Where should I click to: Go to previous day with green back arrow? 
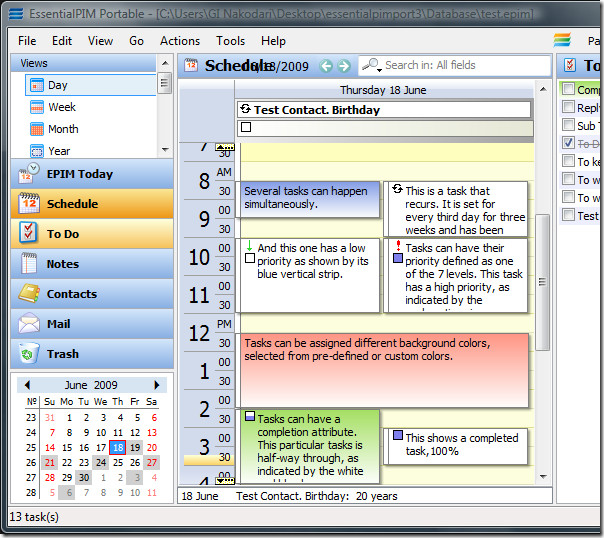click(x=326, y=66)
